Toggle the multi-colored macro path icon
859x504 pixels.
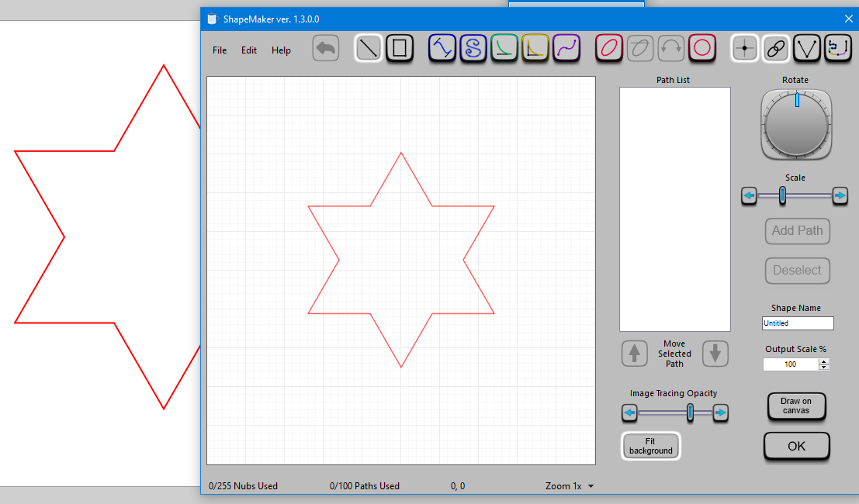838,48
